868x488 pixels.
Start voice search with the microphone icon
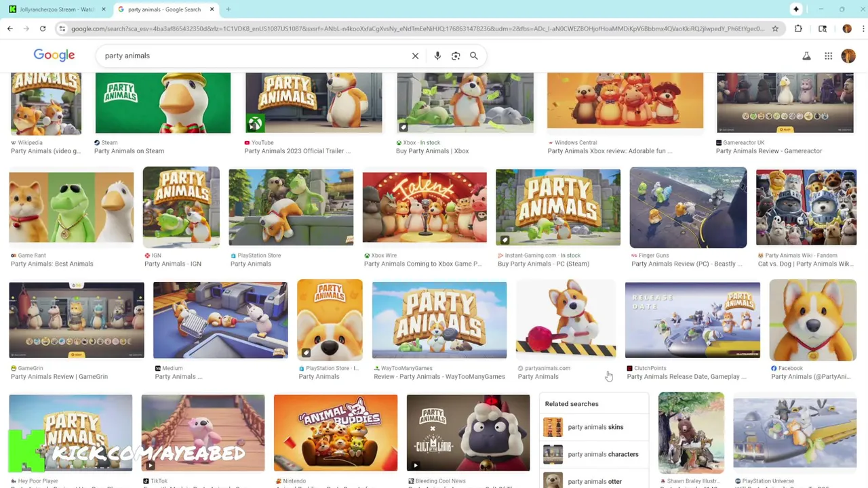tap(437, 56)
